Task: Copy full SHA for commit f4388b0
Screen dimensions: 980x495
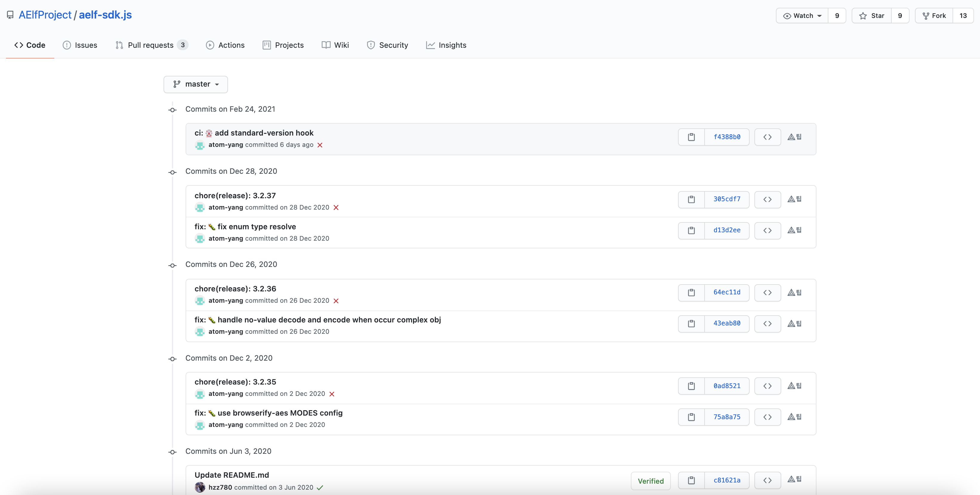Action: tap(691, 137)
